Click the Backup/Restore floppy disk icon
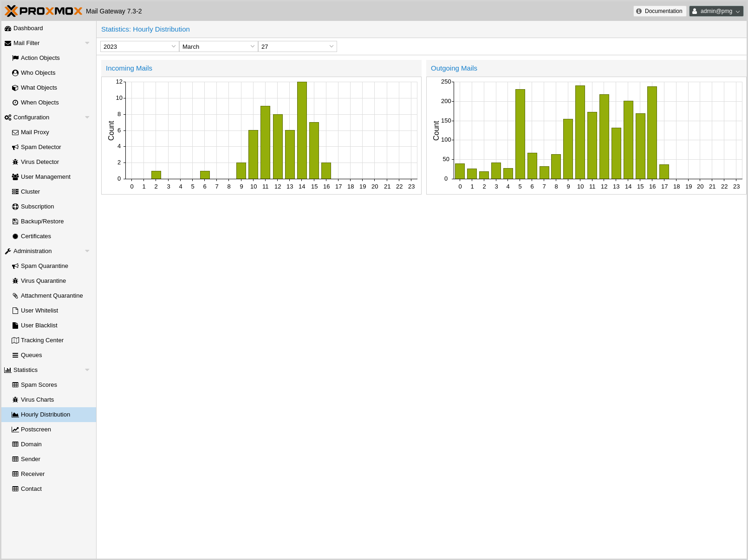The height and width of the screenshot is (560, 748). coord(15,221)
